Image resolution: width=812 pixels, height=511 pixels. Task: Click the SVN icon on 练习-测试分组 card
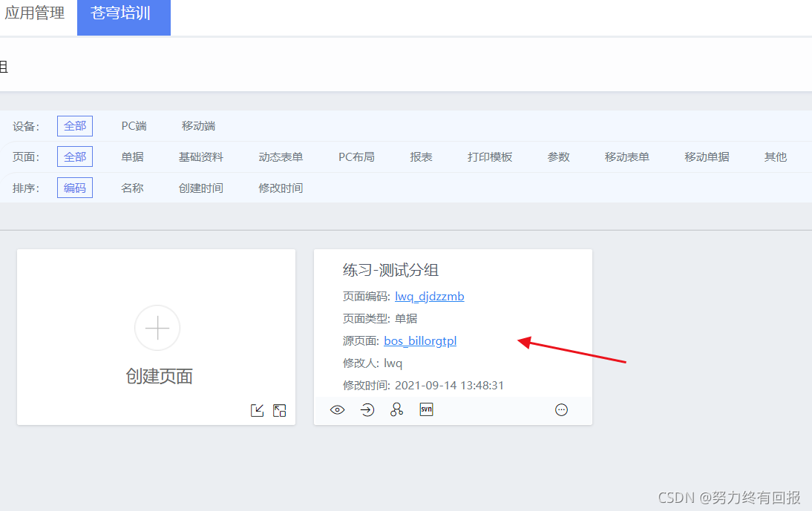[x=426, y=409]
